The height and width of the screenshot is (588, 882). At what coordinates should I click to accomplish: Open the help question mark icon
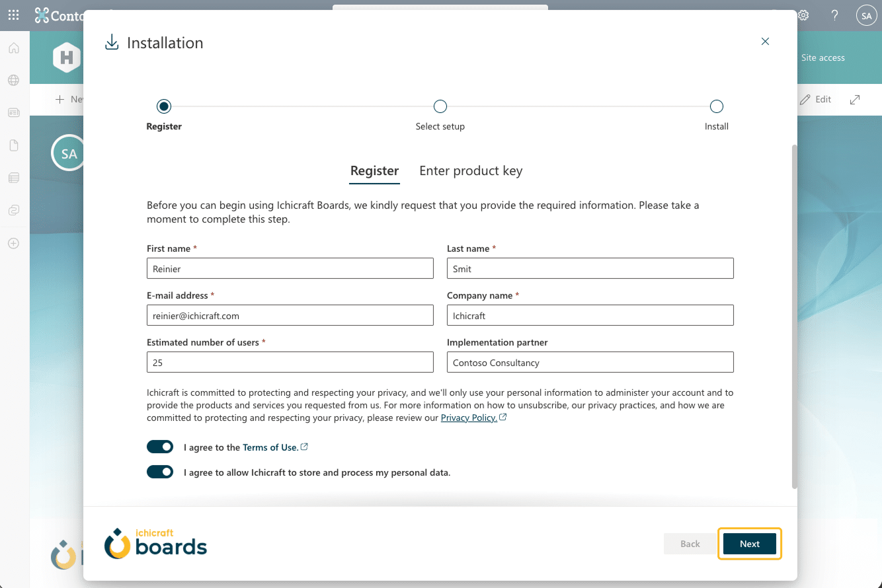tap(834, 15)
